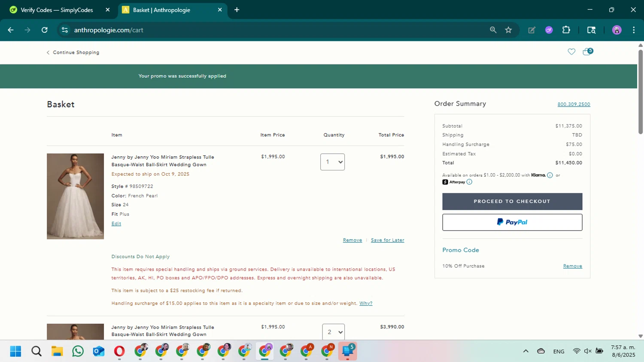The height and width of the screenshot is (362, 644).
Task: Click the purple extension icon in toolbar
Action: click(549, 30)
